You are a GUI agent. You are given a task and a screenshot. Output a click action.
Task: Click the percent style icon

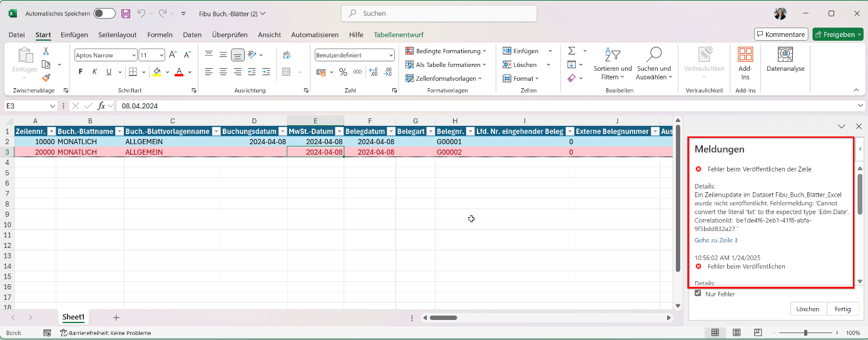click(x=343, y=72)
